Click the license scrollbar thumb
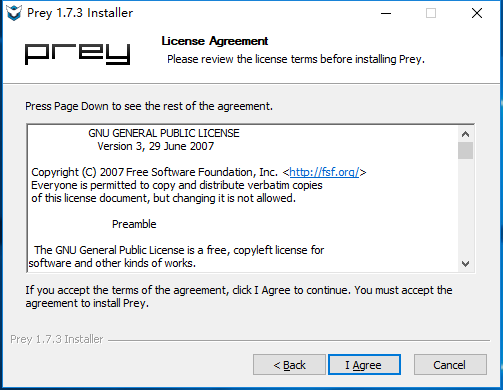Viewport: 503px width, 390px height. [x=465, y=151]
